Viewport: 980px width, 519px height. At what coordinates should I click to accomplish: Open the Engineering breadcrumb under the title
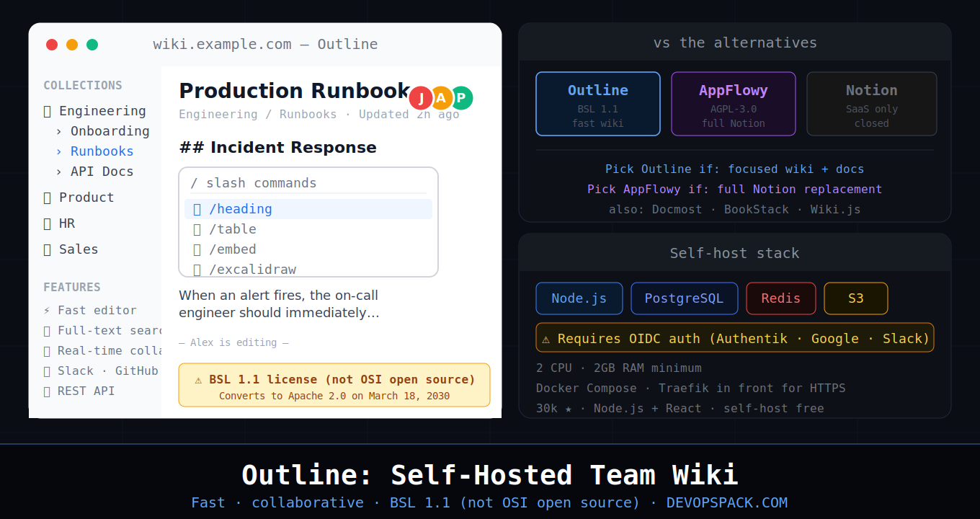click(x=218, y=114)
